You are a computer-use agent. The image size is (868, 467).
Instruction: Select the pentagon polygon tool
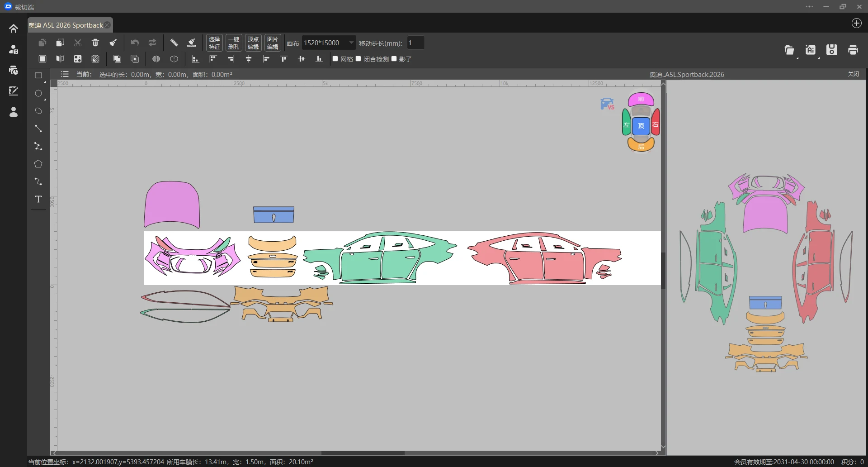coord(38,164)
